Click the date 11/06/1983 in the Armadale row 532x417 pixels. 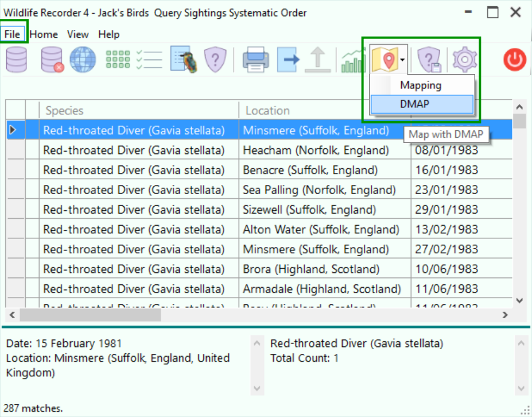(446, 289)
